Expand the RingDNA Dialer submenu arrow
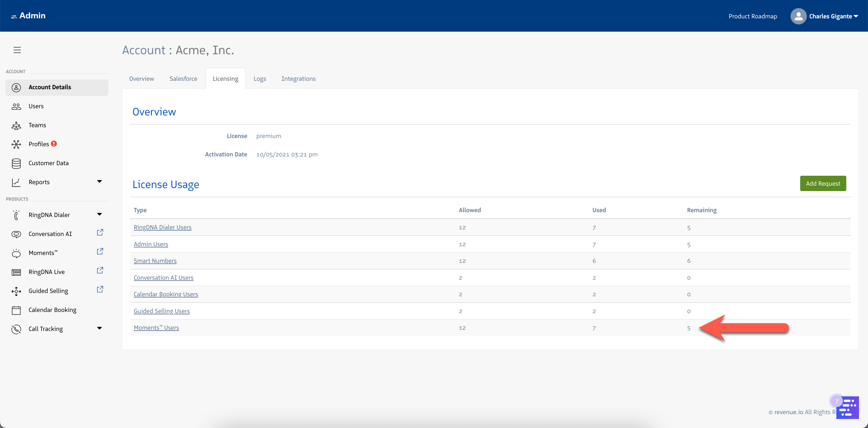This screenshot has height=428, width=868. (99, 214)
